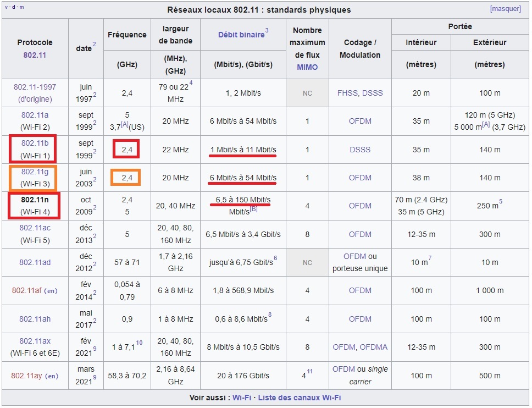This screenshot has width=532, height=408.
Task: Open the 802.11b protocol link
Action: 35,144
